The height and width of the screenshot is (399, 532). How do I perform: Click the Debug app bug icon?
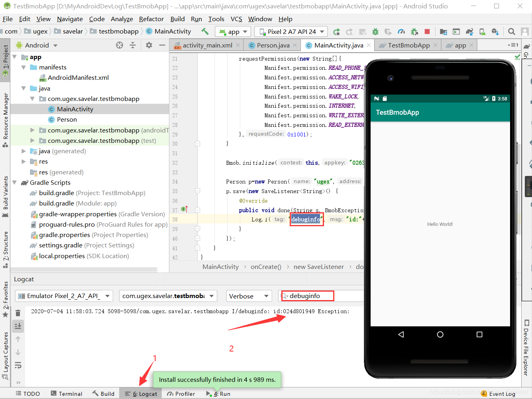[x=375, y=32]
